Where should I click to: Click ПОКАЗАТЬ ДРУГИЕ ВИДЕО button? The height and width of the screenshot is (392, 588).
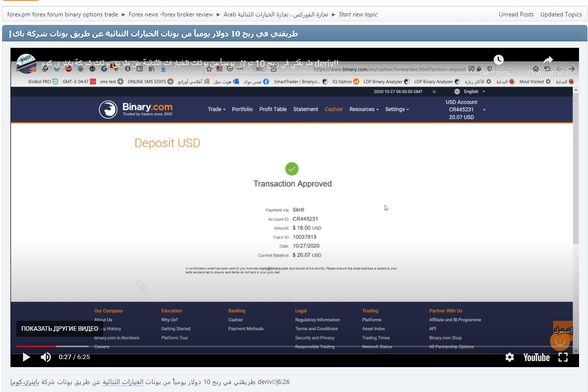(x=60, y=329)
